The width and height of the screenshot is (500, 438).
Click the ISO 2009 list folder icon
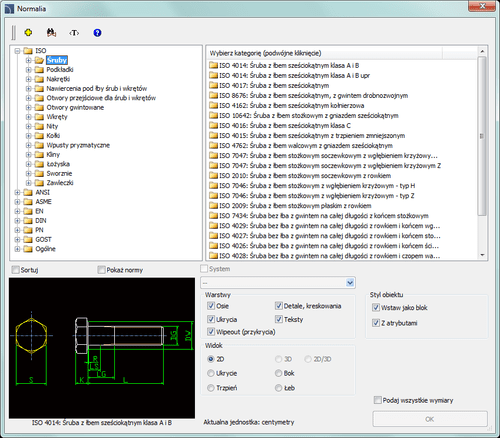tap(213, 205)
